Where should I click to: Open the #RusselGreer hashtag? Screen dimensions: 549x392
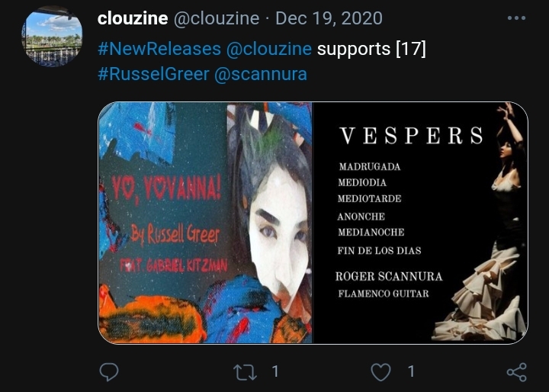[x=153, y=74]
